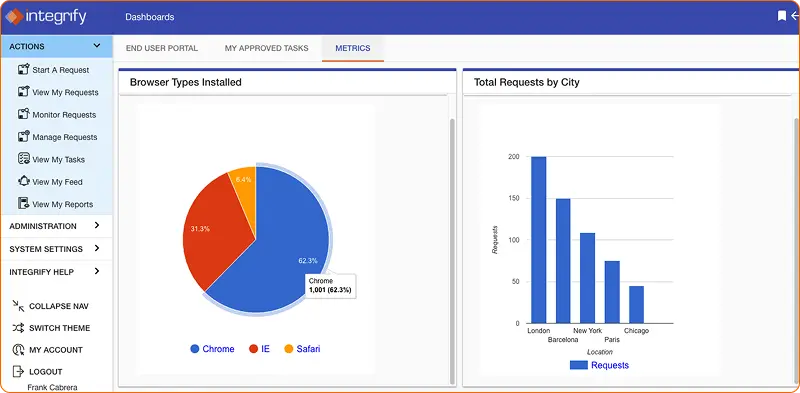Click the red IE legend dot
The image size is (800, 393).
point(253,349)
